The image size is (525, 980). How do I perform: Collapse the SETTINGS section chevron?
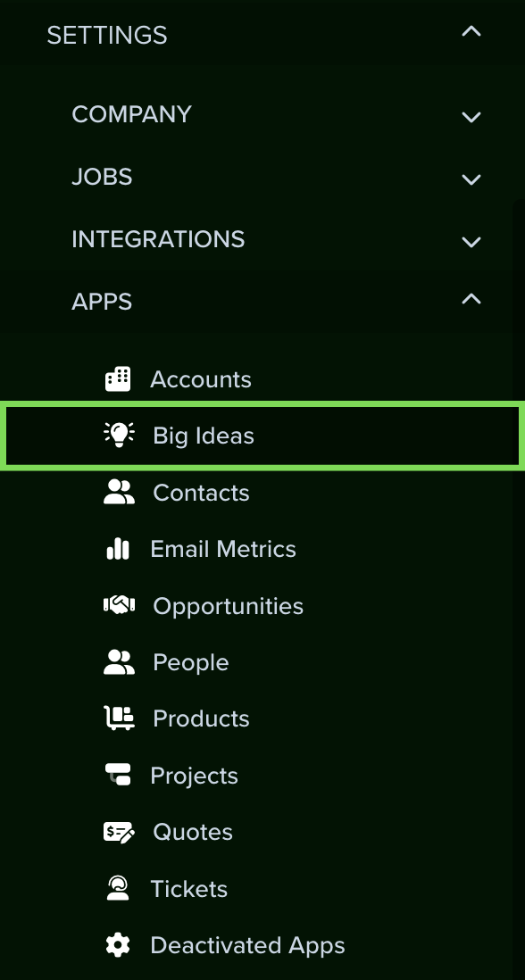point(471,30)
